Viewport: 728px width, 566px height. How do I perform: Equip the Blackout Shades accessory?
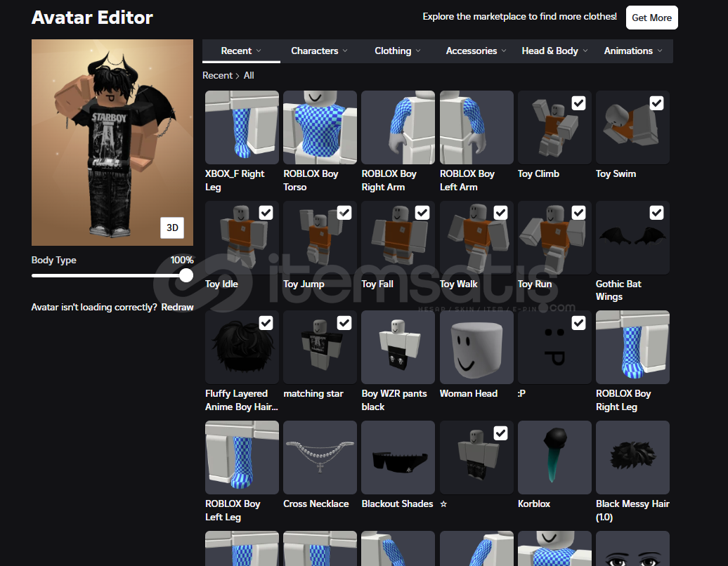tap(398, 457)
